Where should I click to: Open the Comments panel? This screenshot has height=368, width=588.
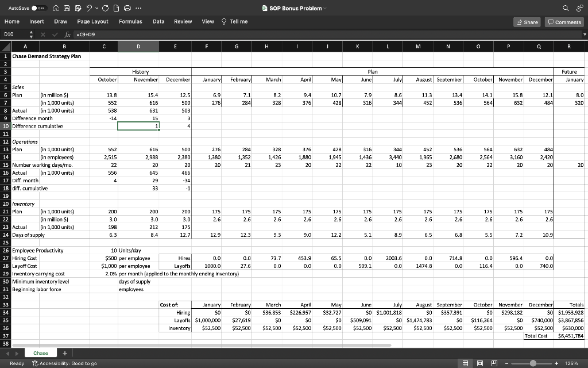point(566,21)
